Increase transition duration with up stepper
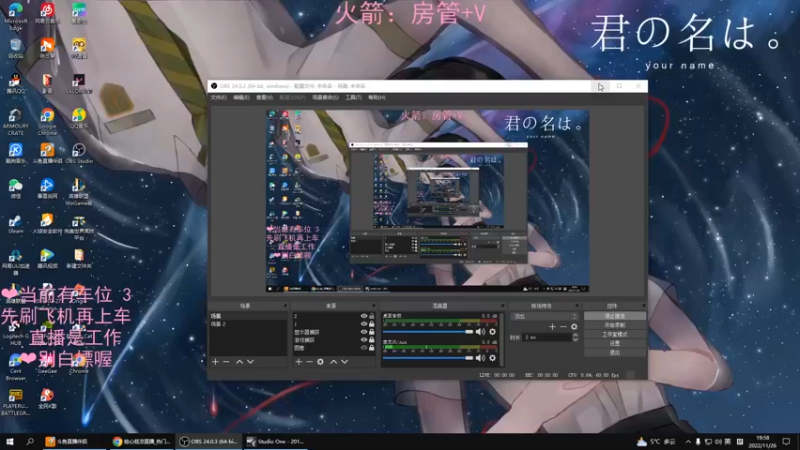Screen dimensions: 800x450 (576, 335)
